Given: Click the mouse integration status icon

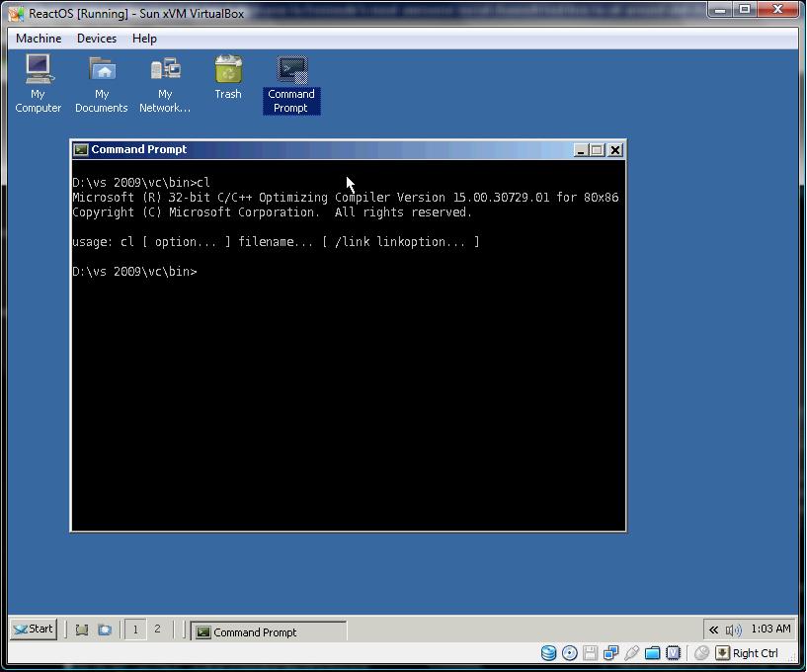Looking at the screenshot, I should click(x=701, y=653).
